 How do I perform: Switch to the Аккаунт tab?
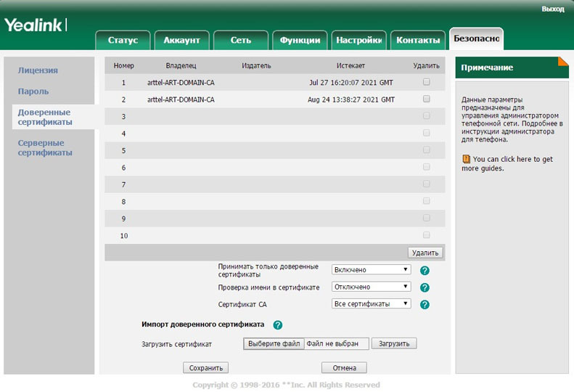pyautogui.click(x=181, y=40)
